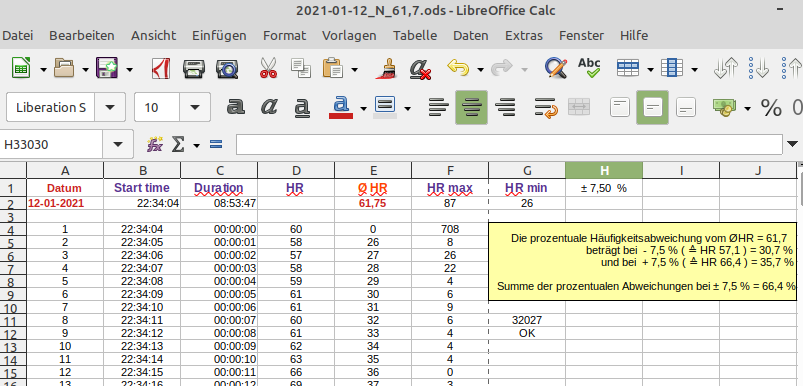Click the Clone Formatting paintbrush icon
The height and width of the screenshot is (386, 803).
pyautogui.click(x=387, y=68)
